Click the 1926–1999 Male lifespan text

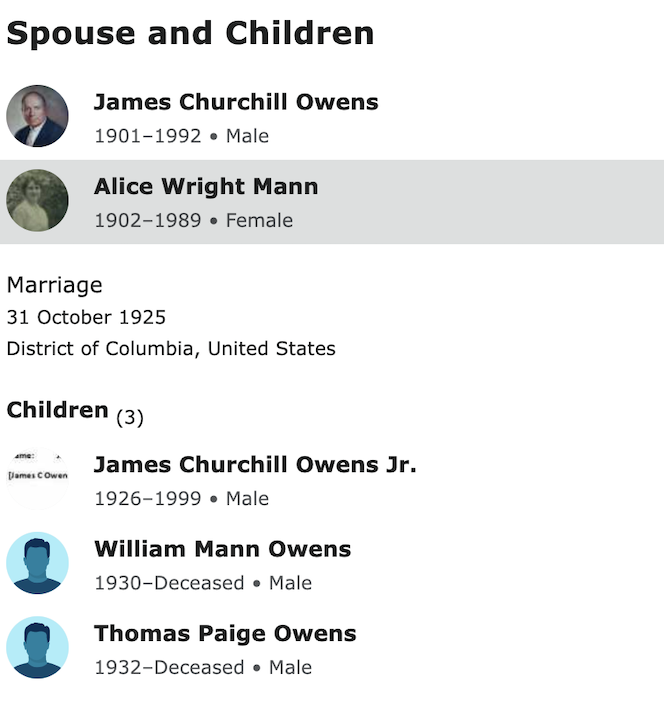pos(181,498)
